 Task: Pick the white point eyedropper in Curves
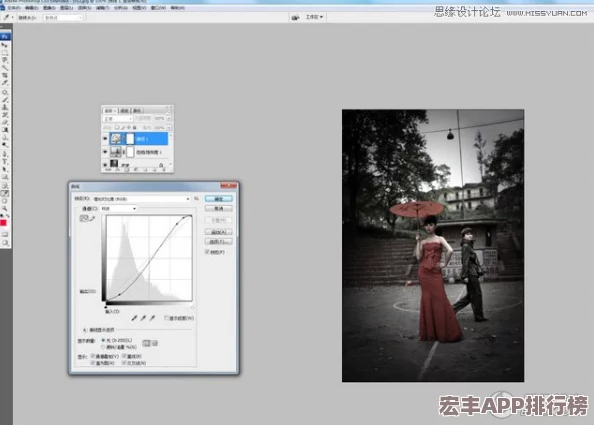[x=152, y=318]
